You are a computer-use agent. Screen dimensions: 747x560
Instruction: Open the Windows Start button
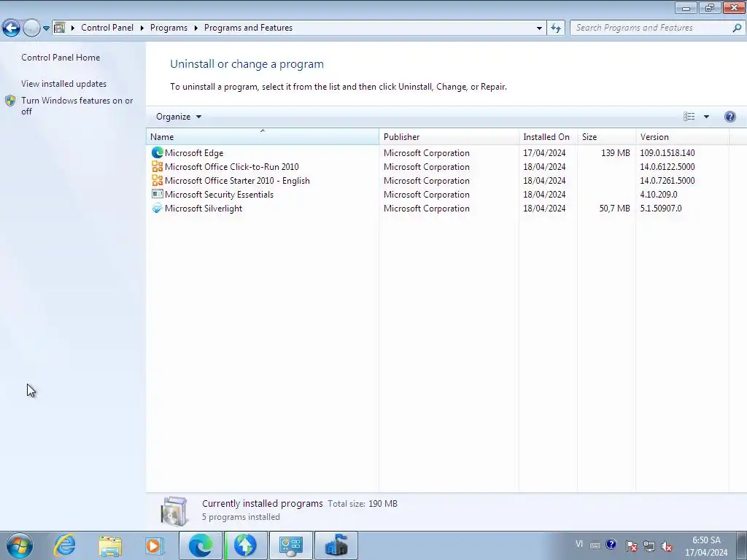pyautogui.click(x=20, y=545)
